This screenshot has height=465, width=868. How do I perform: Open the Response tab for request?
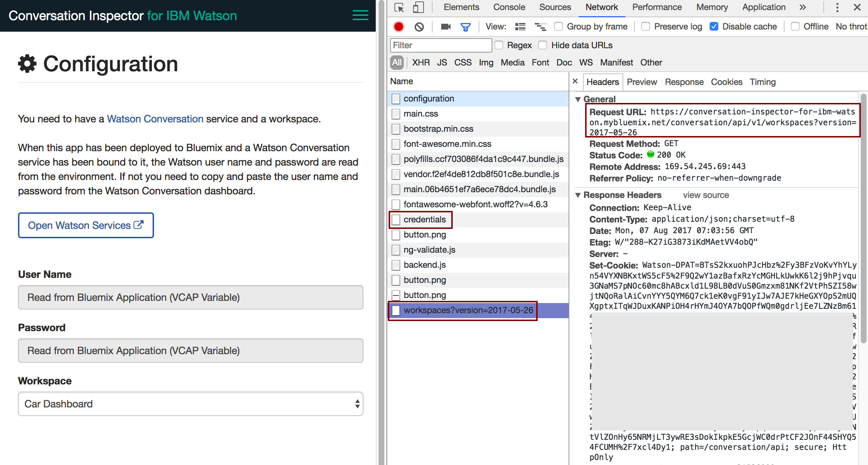(x=684, y=82)
